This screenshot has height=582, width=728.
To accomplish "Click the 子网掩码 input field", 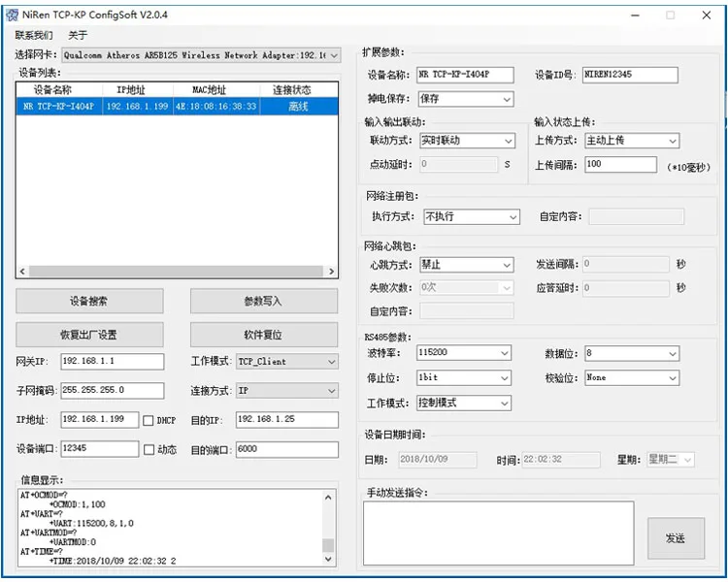I will pyautogui.click(x=112, y=390).
